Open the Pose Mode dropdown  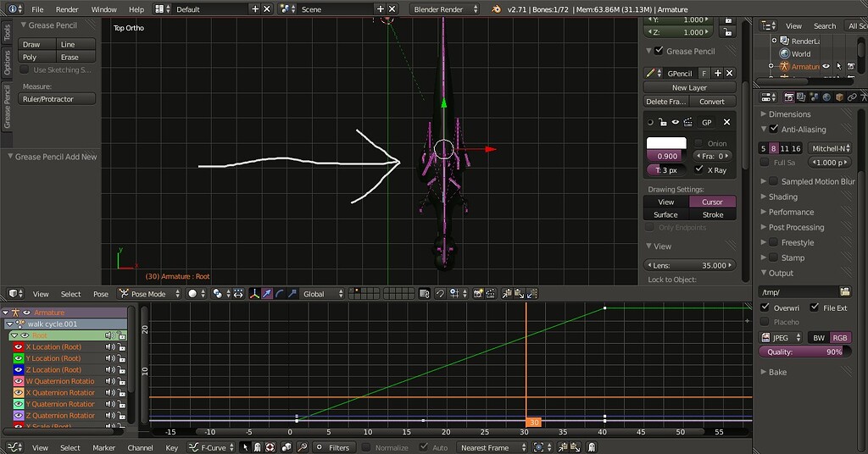point(150,294)
